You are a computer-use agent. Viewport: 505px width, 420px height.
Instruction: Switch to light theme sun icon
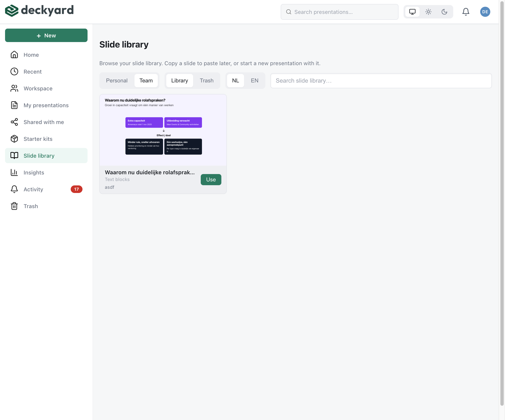[428, 12]
